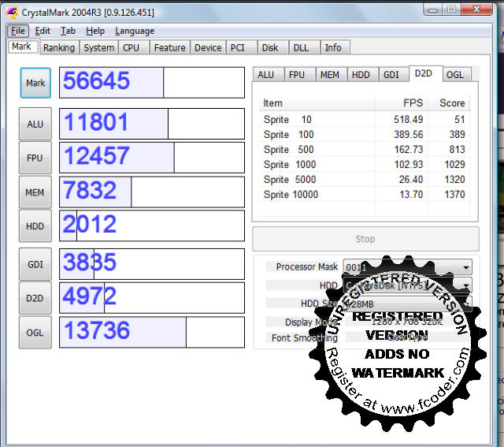The image size is (504, 447).
Task: Click the OGL score 13736
Action: (152, 332)
